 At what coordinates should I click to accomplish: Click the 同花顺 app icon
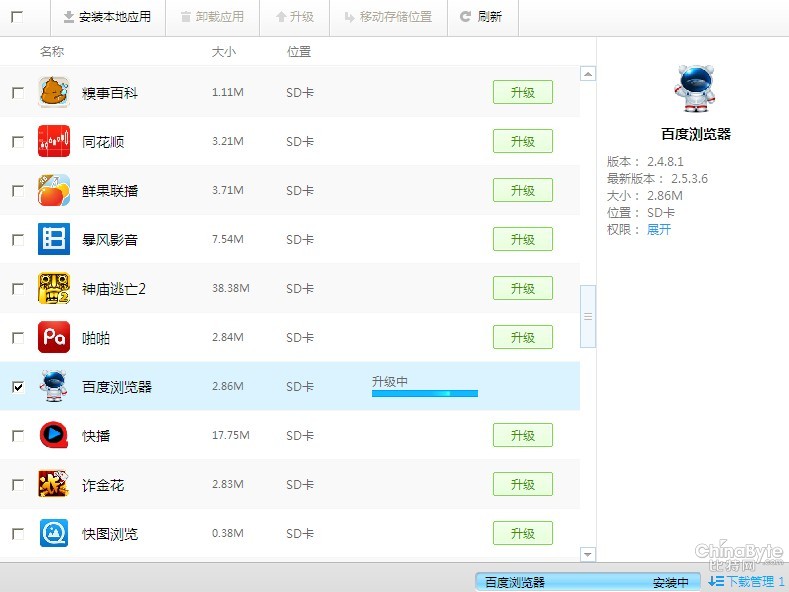[54, 141]
